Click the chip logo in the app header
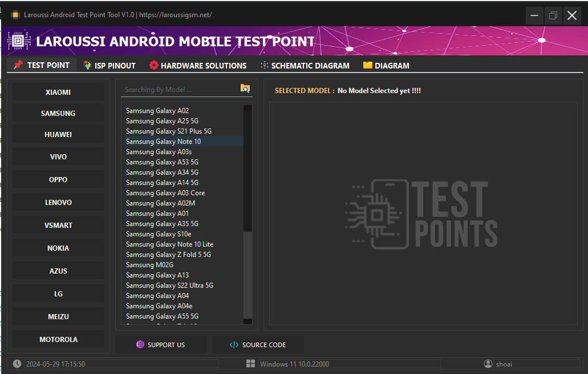Screen dimensions: 588x374 tap(19, 40)
